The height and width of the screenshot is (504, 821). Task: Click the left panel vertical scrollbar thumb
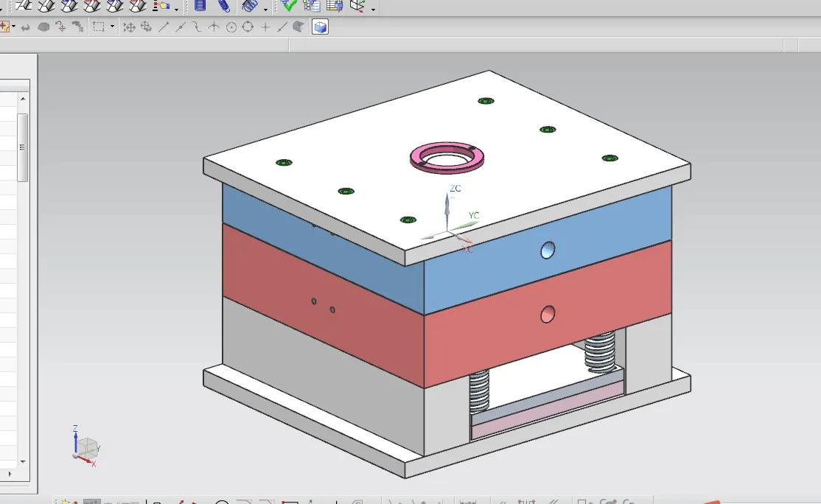[x=23, y=147]
